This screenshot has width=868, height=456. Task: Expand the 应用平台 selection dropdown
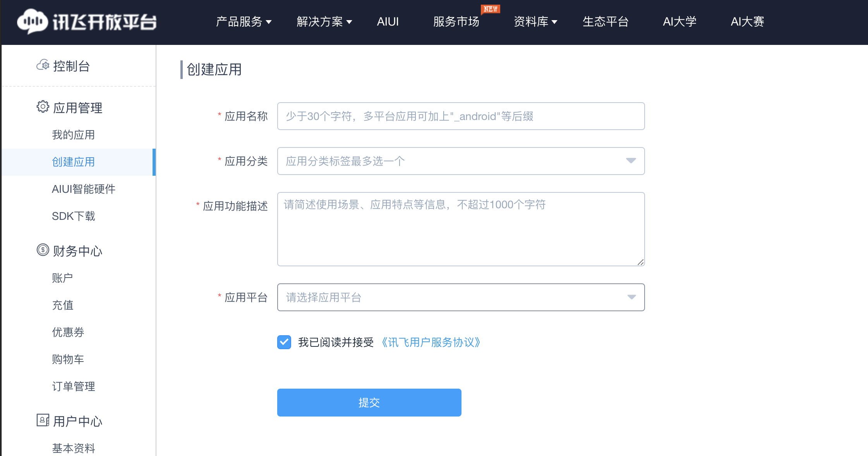pos(461,297)
